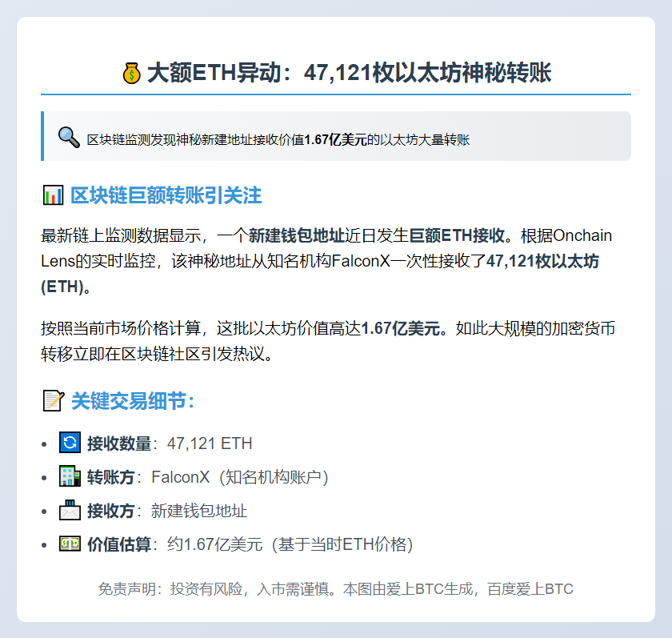Click the magnifying glass icon in summary

(x=69, y=137)
